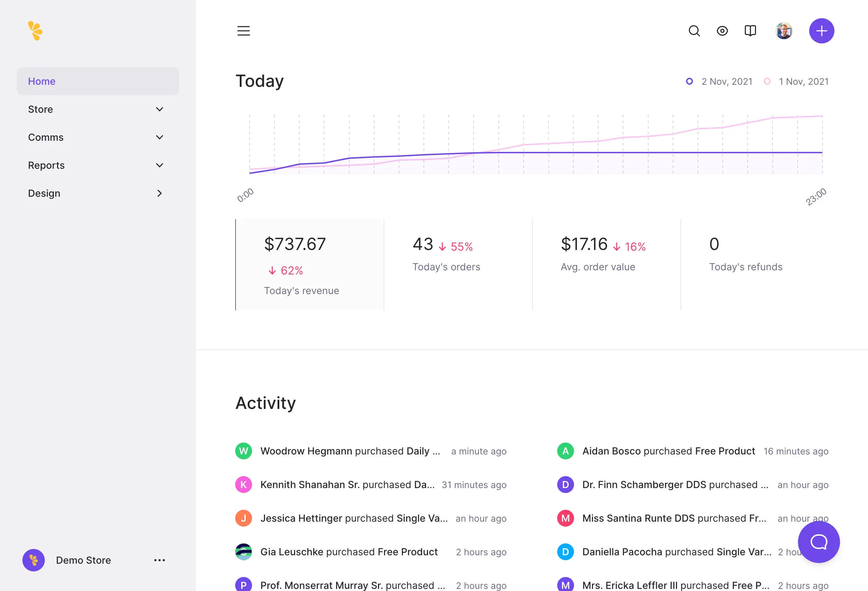Open the hamburger menu icon
Viewport: 868px width, 591px height.
tap(244, 30)
